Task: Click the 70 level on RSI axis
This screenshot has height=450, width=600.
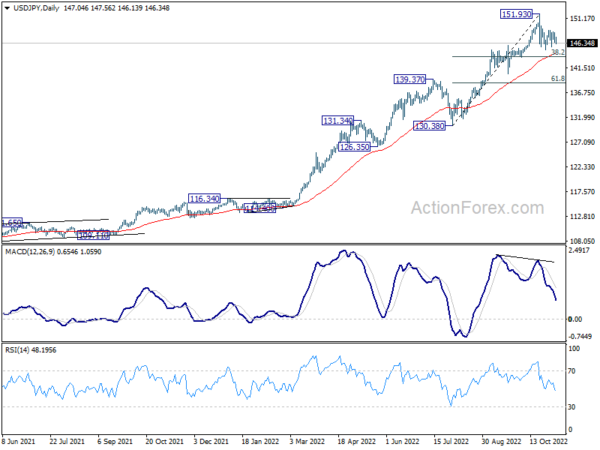Action: point(573,371)
